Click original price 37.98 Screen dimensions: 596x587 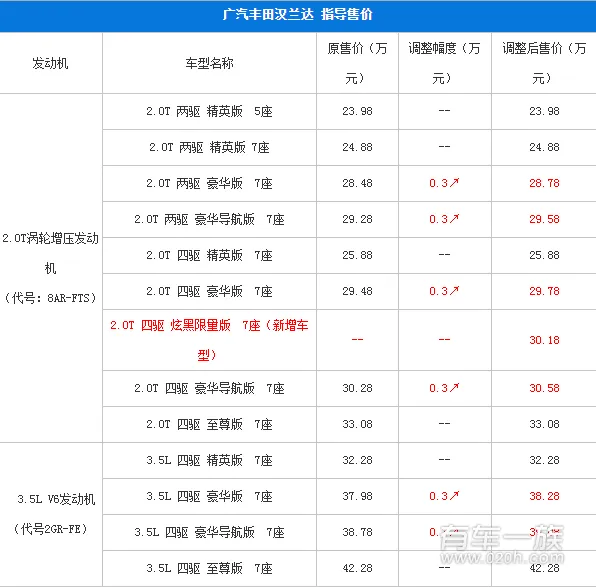[357, 496]
